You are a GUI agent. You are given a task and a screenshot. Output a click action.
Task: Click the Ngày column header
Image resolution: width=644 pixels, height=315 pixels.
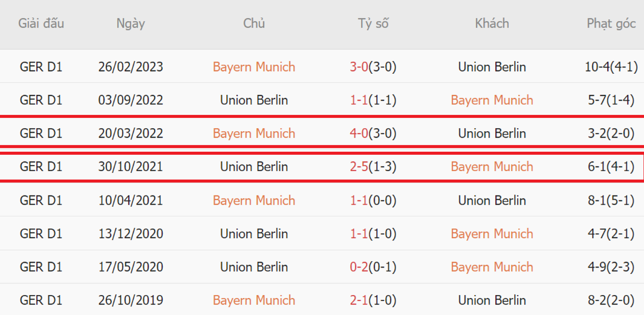click(131, 24)
